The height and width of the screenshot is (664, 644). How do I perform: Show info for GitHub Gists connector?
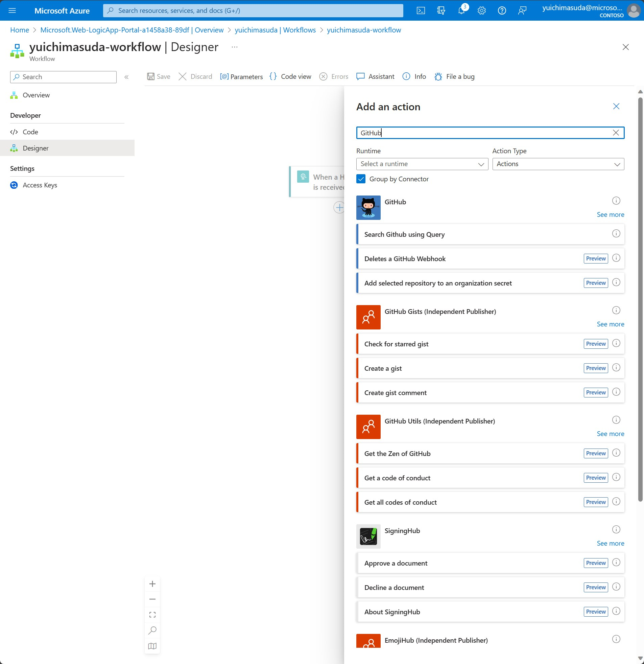[616, 310]
